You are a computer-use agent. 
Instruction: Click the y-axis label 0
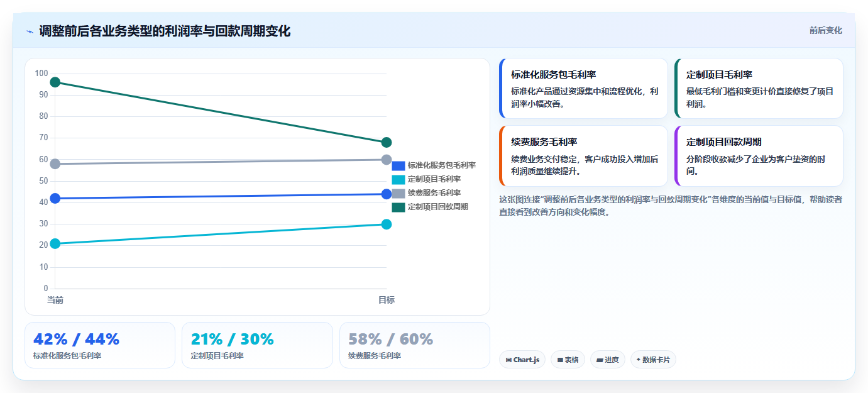(45, 289)
